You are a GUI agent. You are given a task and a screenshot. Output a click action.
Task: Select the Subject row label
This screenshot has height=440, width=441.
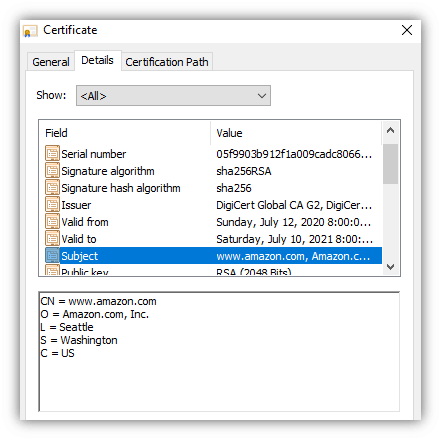[x=80, y=256]
